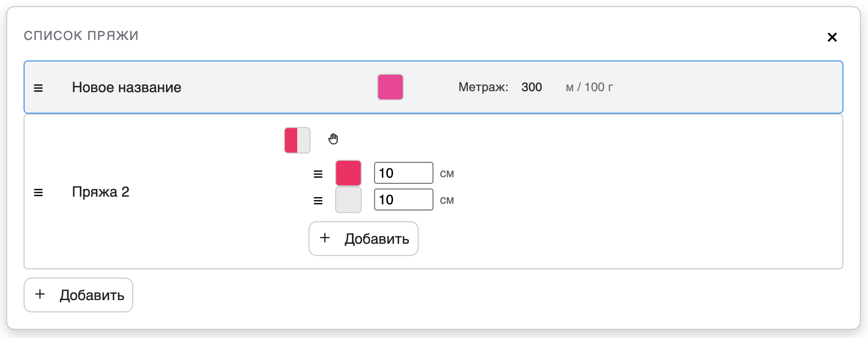This screenshot has width=868, height=338.
Task: Click drag handle beside gray color segment
Action: click(x=318, y=201)
